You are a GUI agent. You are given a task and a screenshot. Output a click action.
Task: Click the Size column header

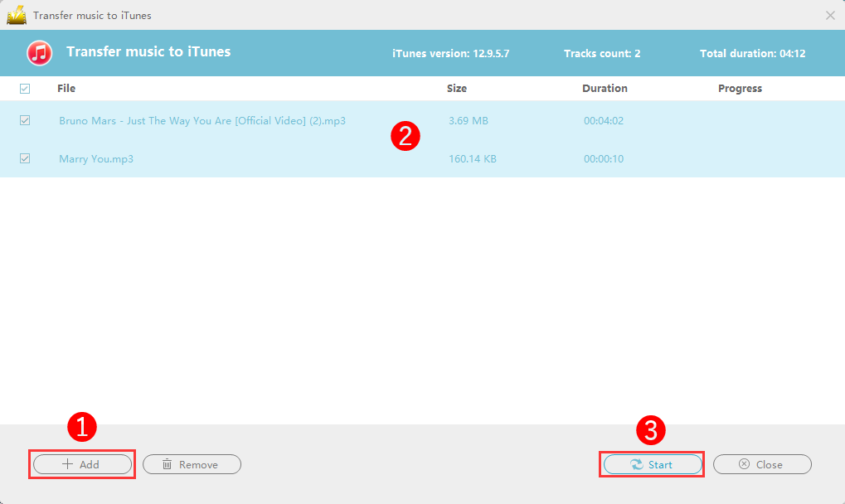click(x=457, y=89)
